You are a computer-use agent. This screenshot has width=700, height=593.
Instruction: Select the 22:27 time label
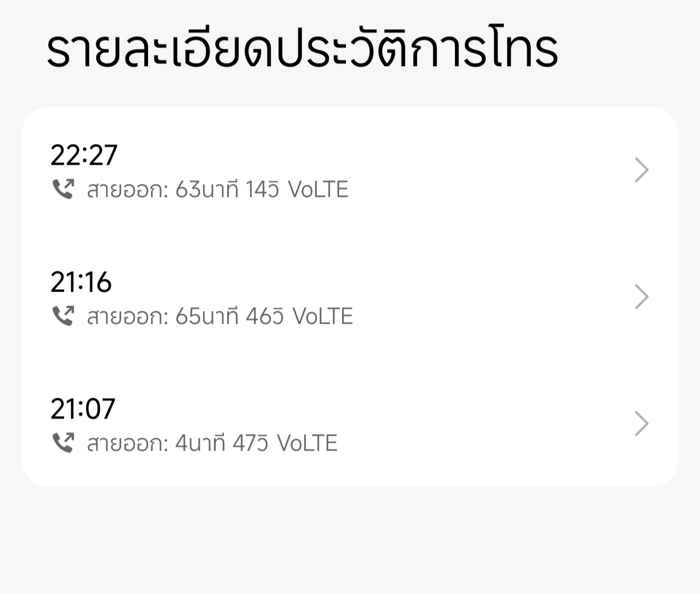pos(84,155)
